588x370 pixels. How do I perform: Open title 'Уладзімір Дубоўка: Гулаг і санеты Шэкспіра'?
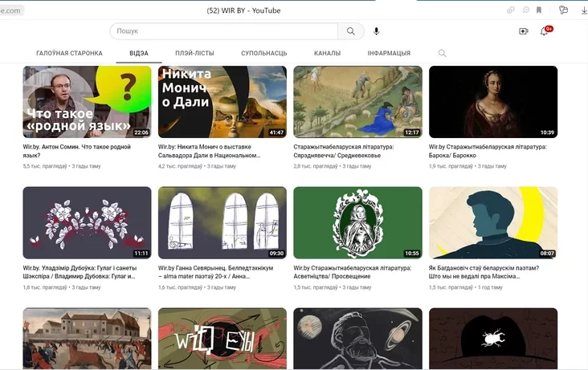(80, 272)
